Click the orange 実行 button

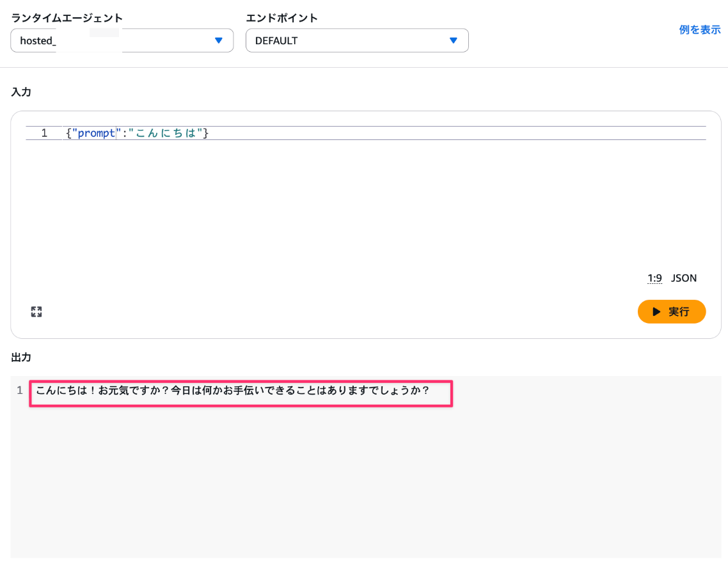[x=671, y=311]
